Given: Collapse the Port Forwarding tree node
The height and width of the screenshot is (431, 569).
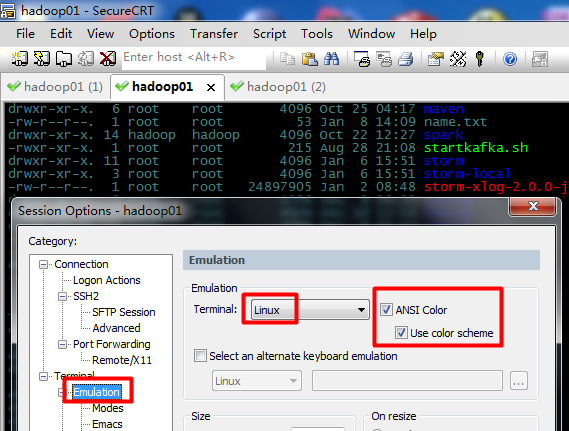Looking at the screenshot, I should pos(62,344).
